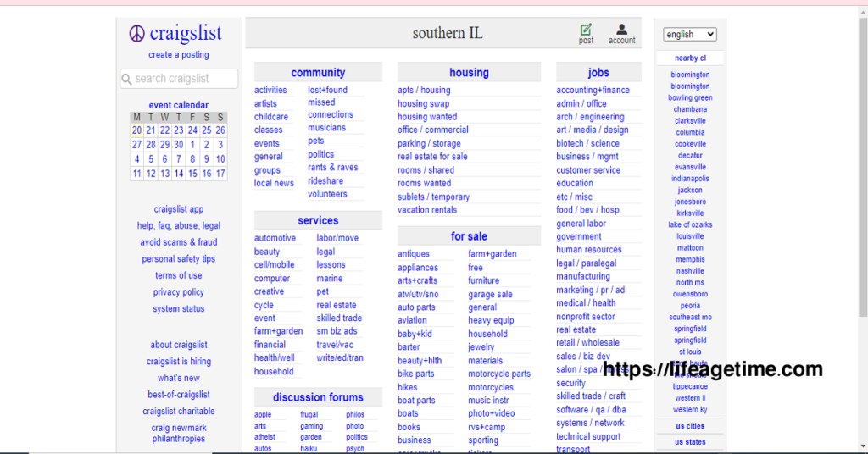Open the discussion forums section header
Viewport: 868px width, 454px height.
pyautogui.click(x=318, y=397)
